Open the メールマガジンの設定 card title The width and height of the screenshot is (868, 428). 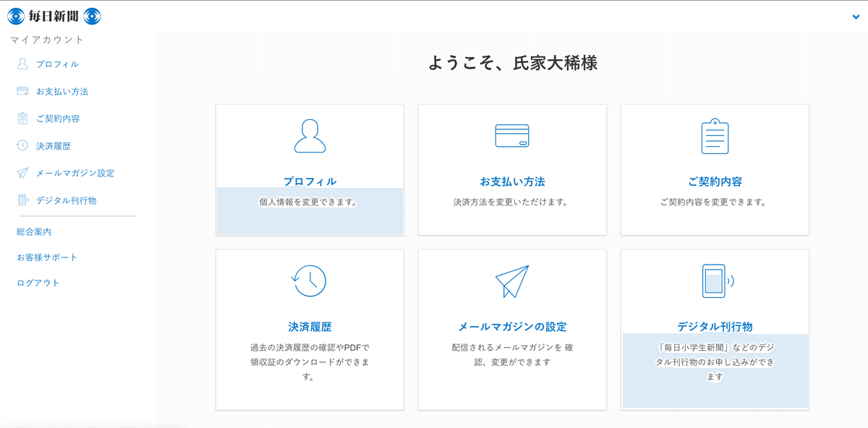(x=512, y=327)
